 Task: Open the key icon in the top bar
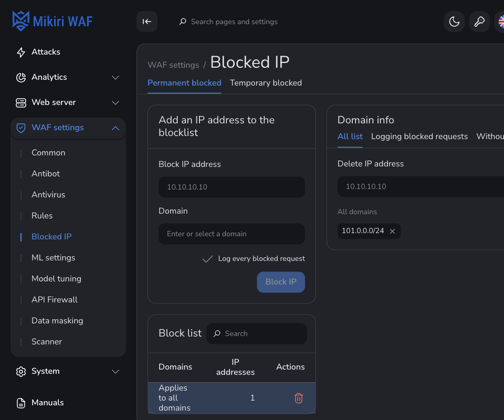point(479,22)
